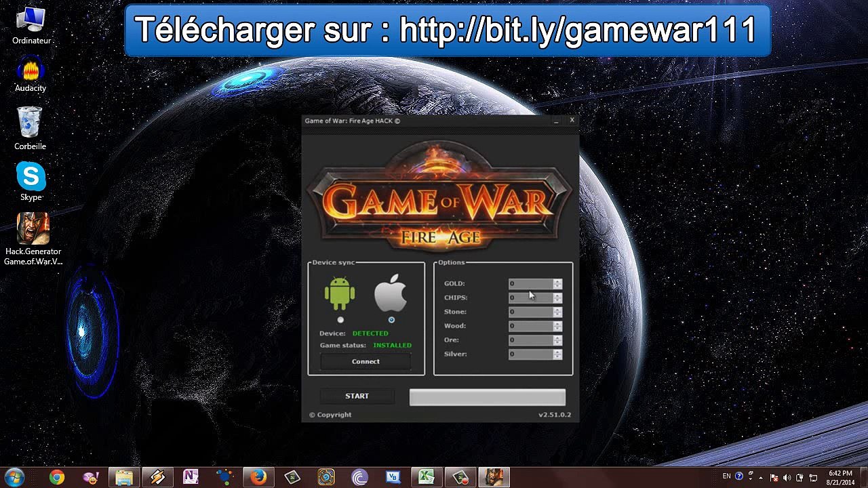
Task: Decrease CHIPS with the down arrow
Action: pos(557,300)
